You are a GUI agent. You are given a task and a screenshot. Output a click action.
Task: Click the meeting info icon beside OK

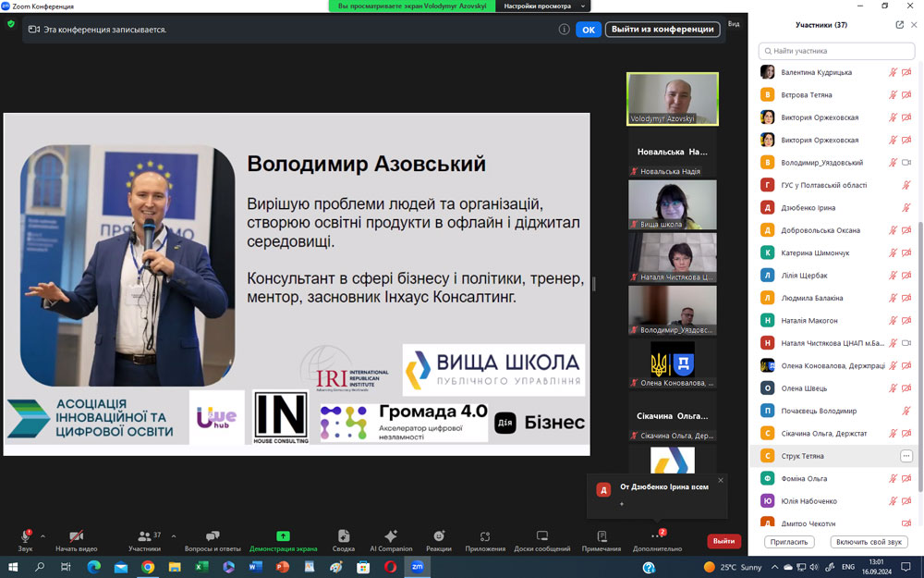[564, 30]
